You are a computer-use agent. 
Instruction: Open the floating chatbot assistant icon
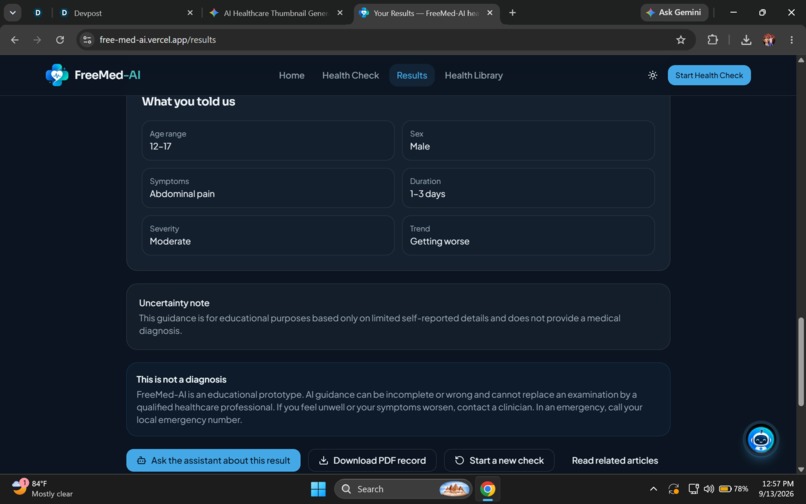pos(760,440)
